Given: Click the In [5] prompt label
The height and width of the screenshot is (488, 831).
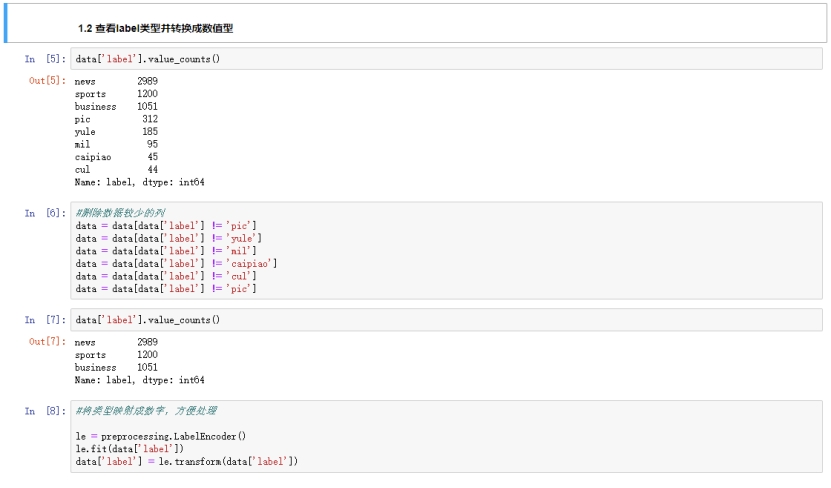Looking at the screenshot, I should (x=45, y=59).
